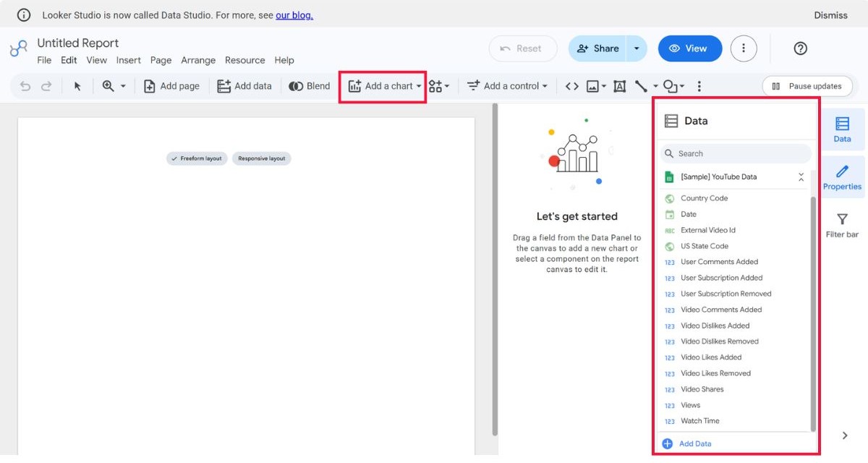The image size is (868, 463).
Task: Click the Blend button
Action: tap(310, 86)
